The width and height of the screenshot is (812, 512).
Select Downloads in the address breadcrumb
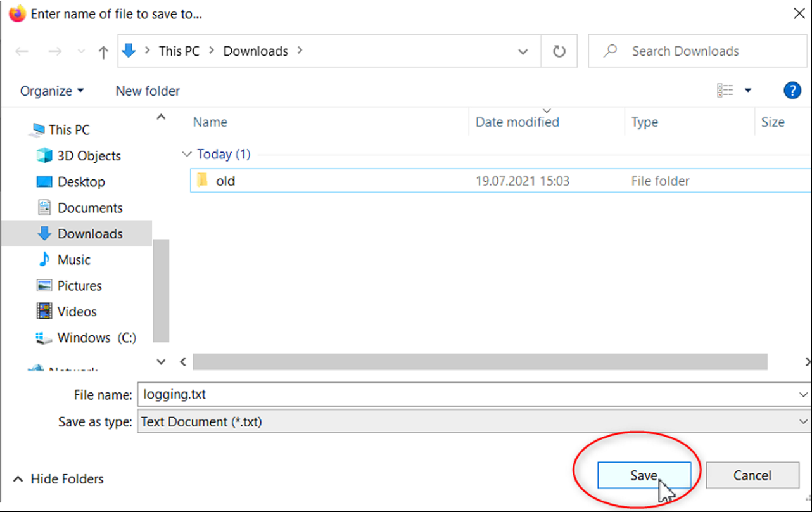pos(256,51)
